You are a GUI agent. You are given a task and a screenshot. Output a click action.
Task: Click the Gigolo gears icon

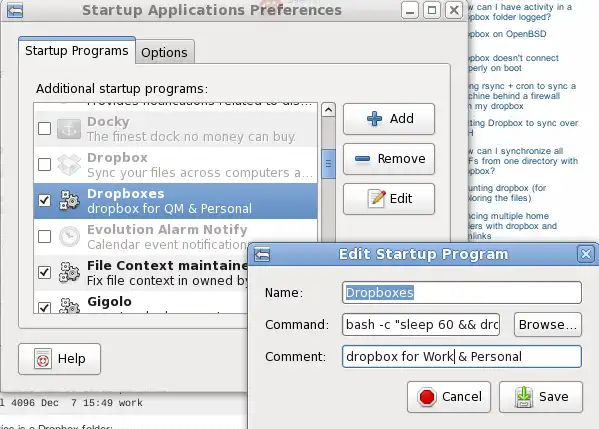pos(69,305)
